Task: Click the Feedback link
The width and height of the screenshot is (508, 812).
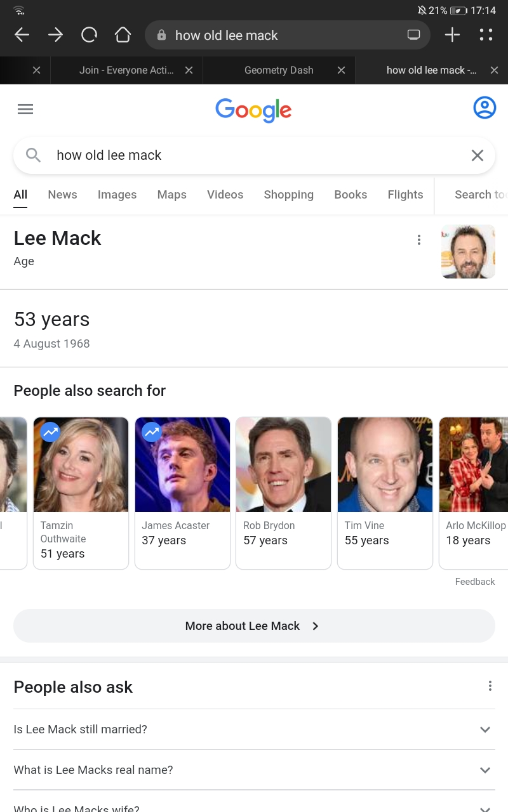Action: pyautogui.click(x=474, y=582)
